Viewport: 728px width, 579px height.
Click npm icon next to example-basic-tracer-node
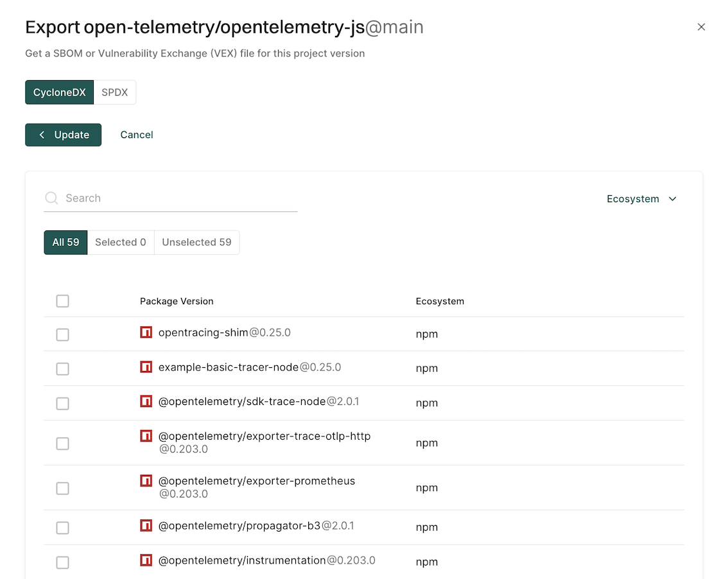(x=146, y=367)
